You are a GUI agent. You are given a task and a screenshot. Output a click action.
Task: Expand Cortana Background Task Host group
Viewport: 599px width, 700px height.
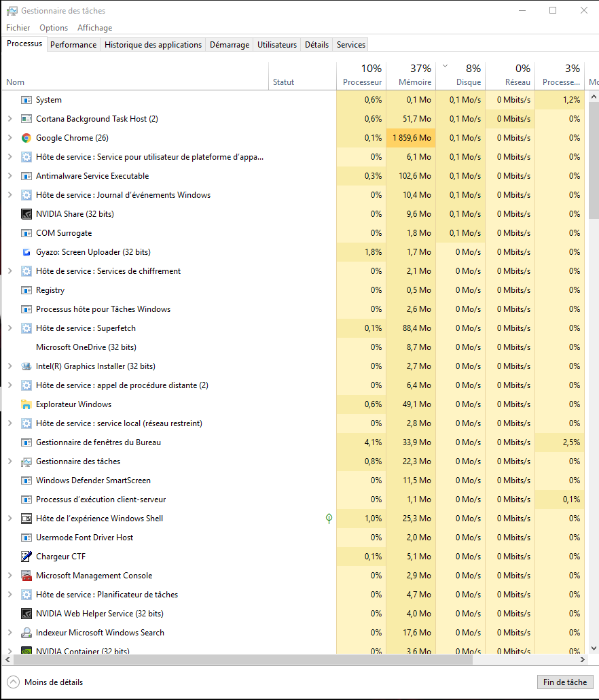(10, 119)
